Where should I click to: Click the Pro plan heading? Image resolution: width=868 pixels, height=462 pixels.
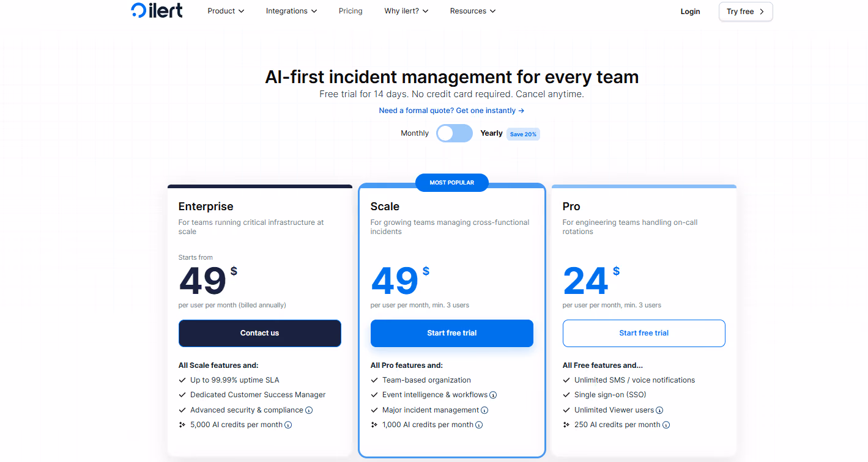click(x=571, y=207)
